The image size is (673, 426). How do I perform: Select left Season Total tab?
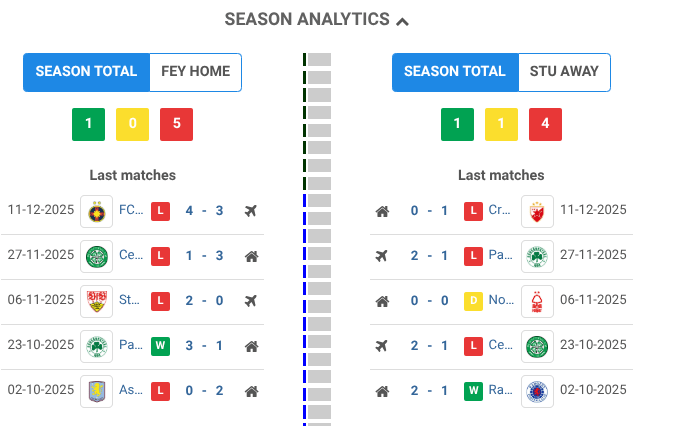point(86,72)
